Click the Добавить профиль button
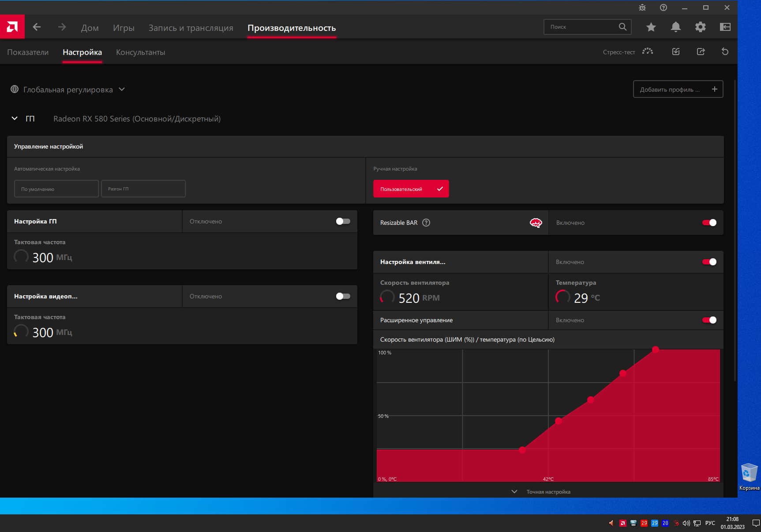The image size is (761, 532). tap(678, 89)
